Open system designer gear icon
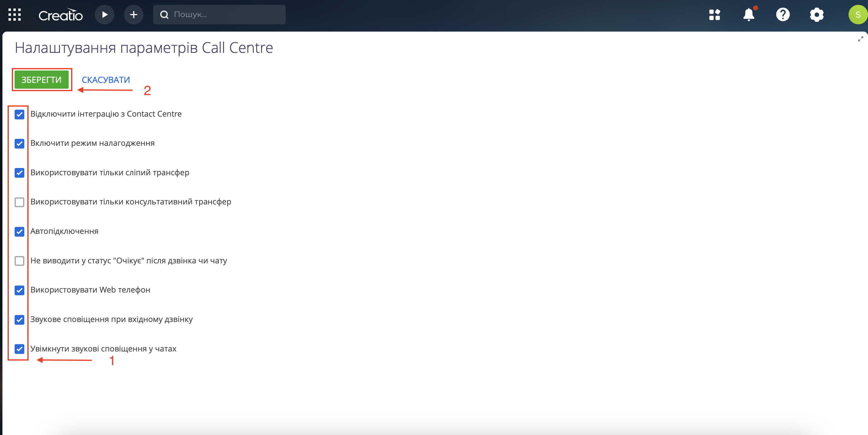This screenshot has width=868, height=435. pos(817,15)
